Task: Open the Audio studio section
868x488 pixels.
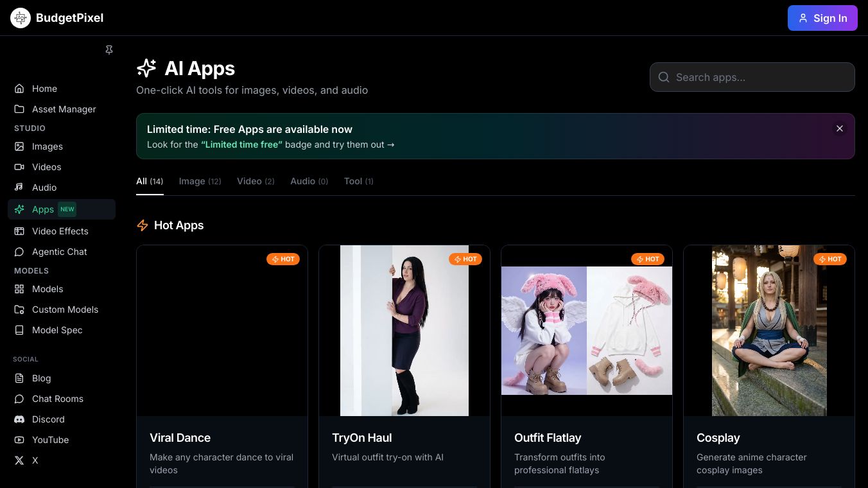Action: click(44, 187)
